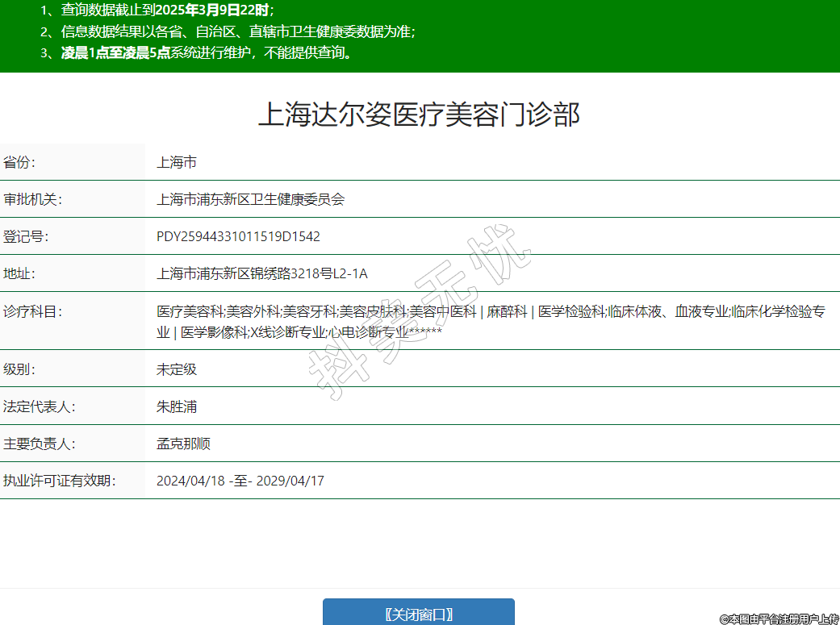Click the 地址 row label
Screen dimensions: 840x625
(x=19, y=273)
